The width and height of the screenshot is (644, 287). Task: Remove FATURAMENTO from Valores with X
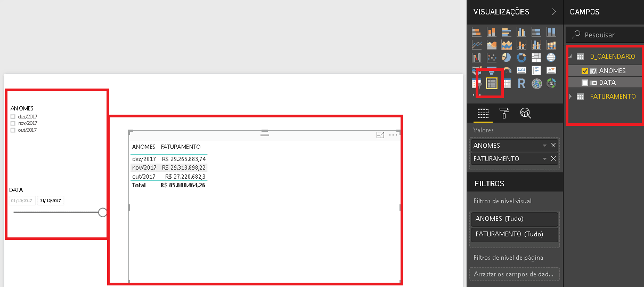point(553,159)
